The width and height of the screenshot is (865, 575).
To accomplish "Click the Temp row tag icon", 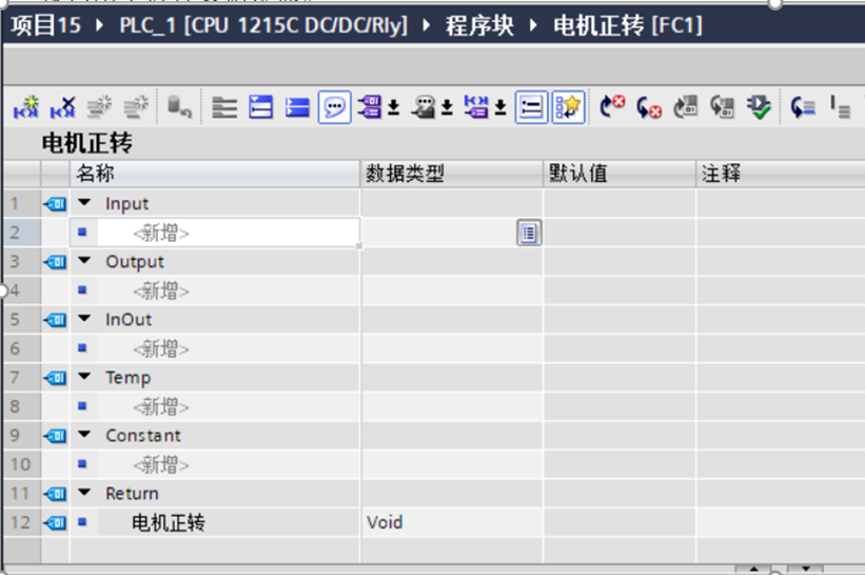I will [55, 378].
